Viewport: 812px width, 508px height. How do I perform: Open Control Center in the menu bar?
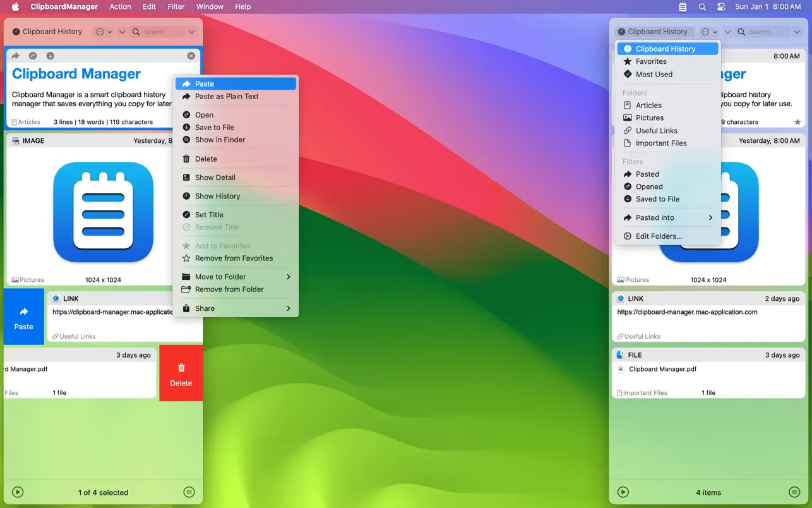[x=721, y=7]
